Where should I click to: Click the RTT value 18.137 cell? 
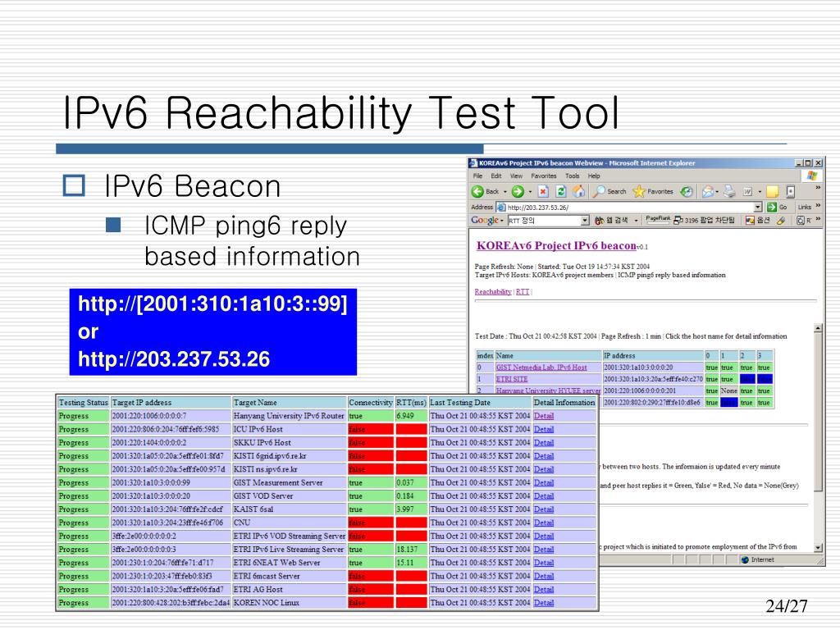point(412,550)
